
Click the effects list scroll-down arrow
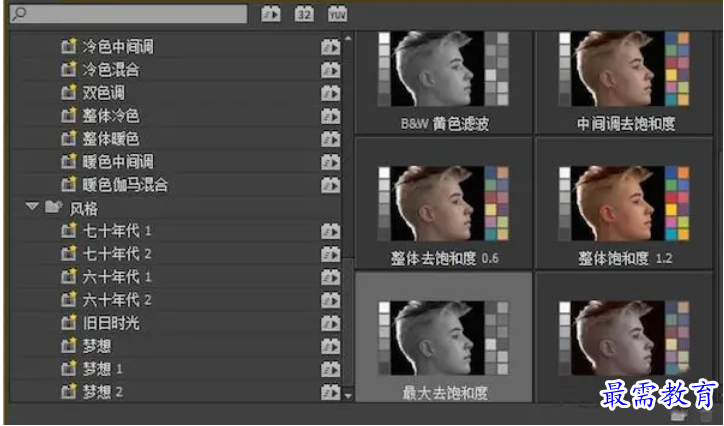pyautogui.click(x=348, y=396)
